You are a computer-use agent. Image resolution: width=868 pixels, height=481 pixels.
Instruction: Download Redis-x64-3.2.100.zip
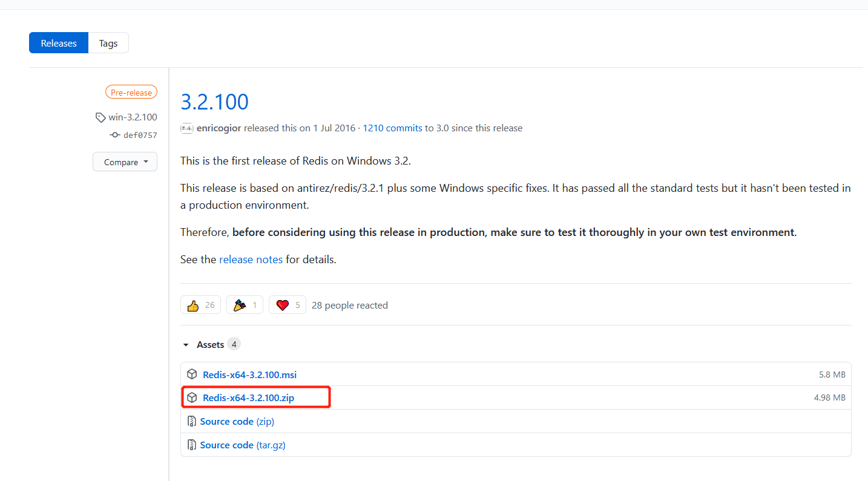(248, 398)
